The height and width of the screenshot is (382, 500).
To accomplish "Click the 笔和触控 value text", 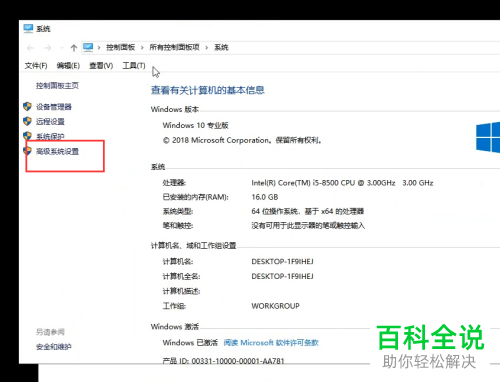I will coord(308,226).
